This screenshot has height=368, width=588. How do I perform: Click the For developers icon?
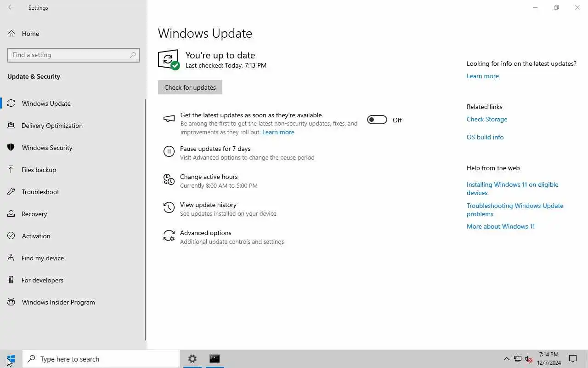click(11, 280)
